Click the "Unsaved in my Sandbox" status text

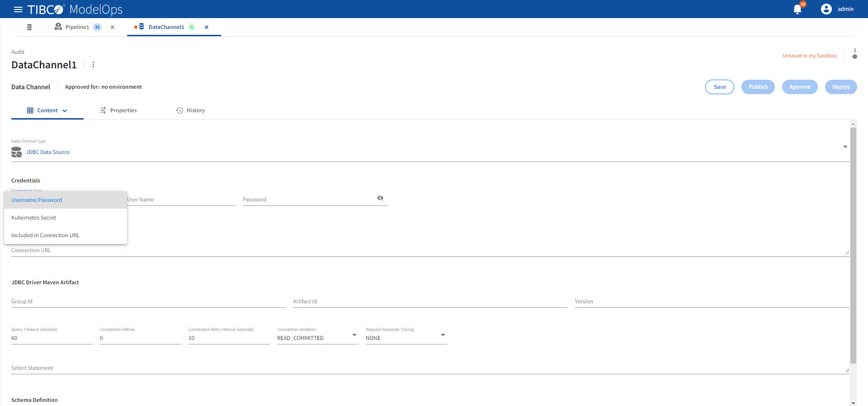[810, 56]
